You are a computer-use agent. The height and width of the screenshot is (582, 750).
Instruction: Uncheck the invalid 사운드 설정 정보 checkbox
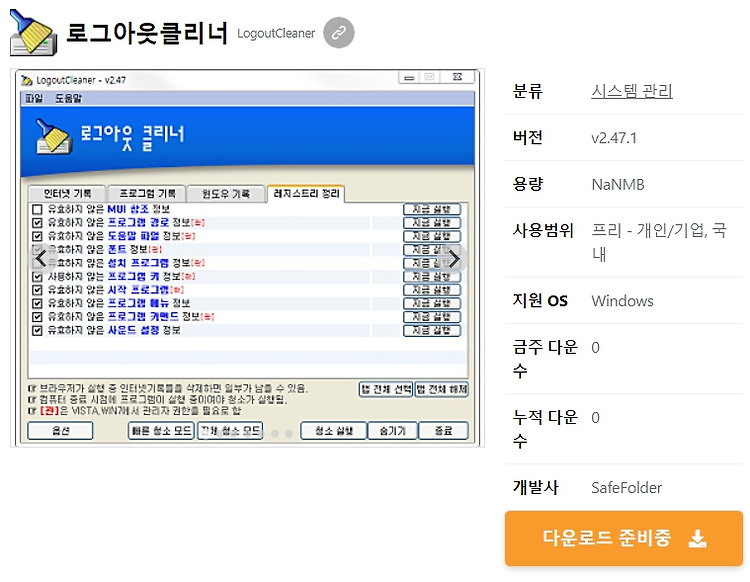tap(37, 330)
